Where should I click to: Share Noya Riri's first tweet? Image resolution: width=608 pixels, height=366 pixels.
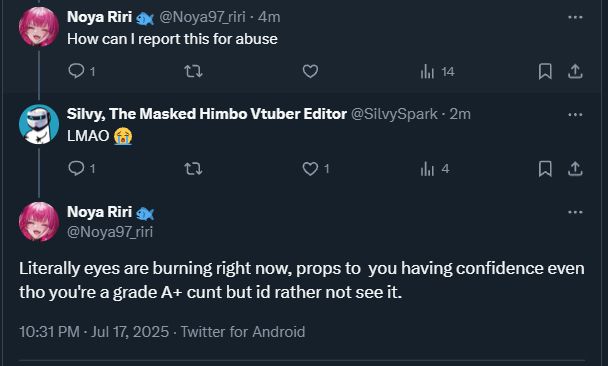575,71
